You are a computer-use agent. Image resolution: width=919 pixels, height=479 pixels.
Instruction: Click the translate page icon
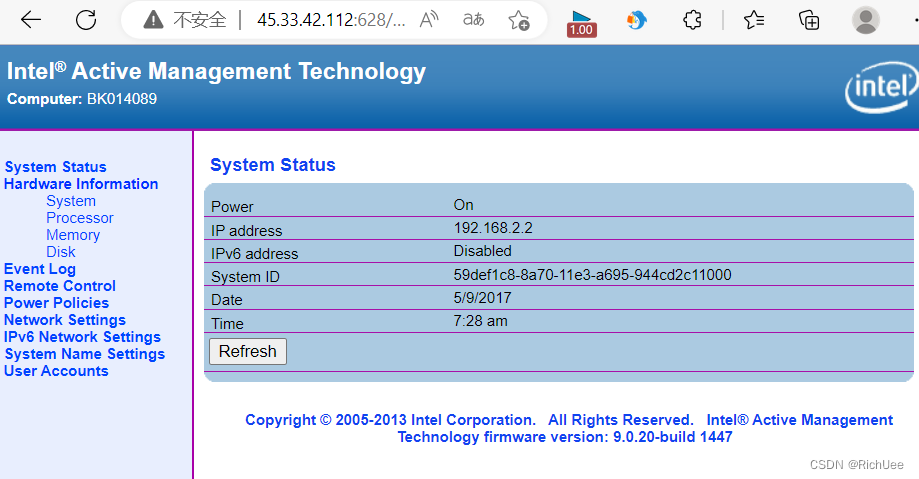pos(474,20)
